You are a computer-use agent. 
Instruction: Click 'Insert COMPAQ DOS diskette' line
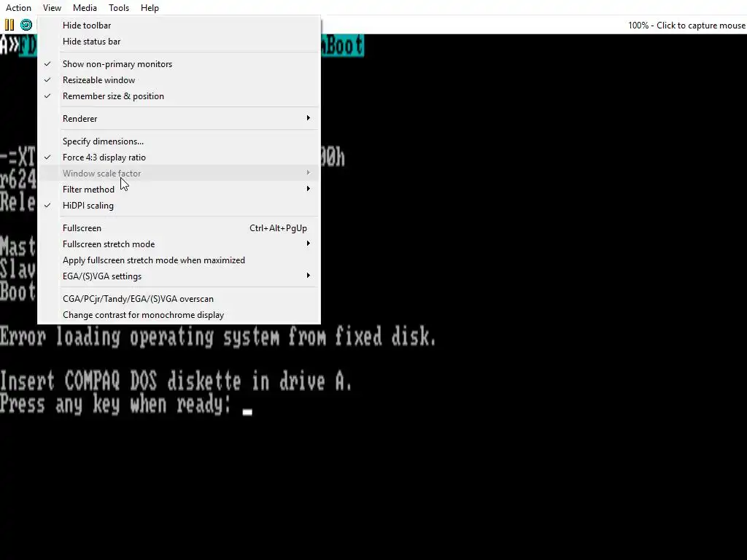coord(176,381)
